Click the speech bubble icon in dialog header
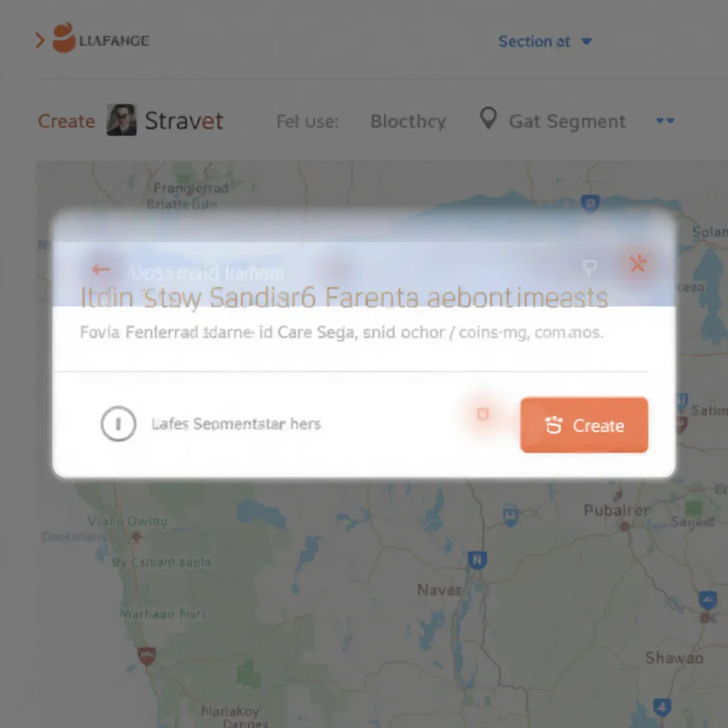This screenshot has height=728, width=728. [589, 267]
